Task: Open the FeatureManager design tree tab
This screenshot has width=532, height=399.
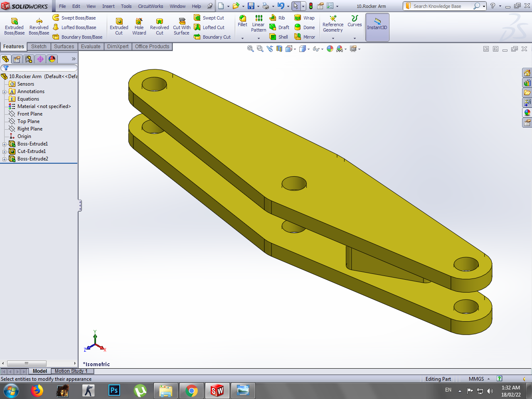Action: click(x=6, y=59)
